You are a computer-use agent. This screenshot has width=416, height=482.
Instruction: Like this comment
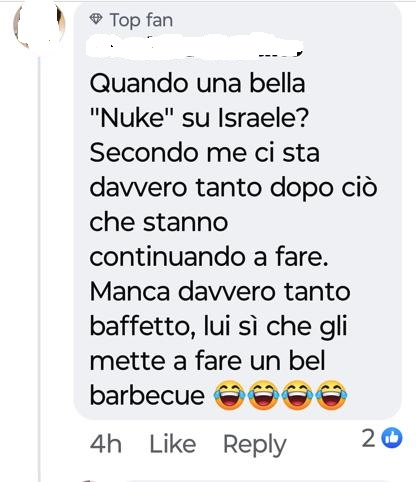173,444
